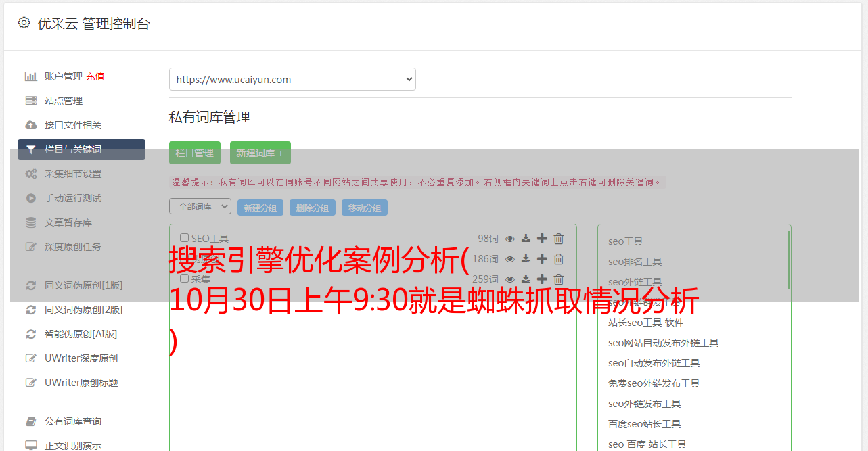
Task: Click the 98词 count on the SEO工具 row
Action: (x=488, y=238)
